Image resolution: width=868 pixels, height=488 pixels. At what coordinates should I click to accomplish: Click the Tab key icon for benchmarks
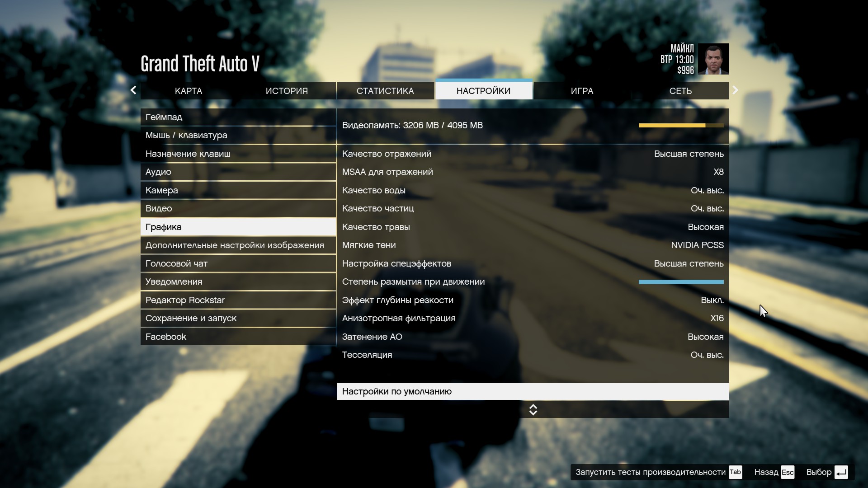(735, 472)
